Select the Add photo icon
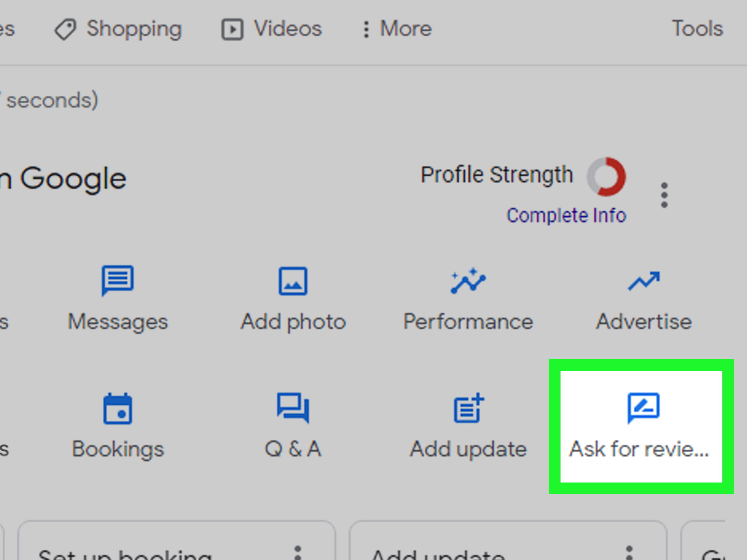The height and width of the screenshot is (560, 747). [293, 281]
